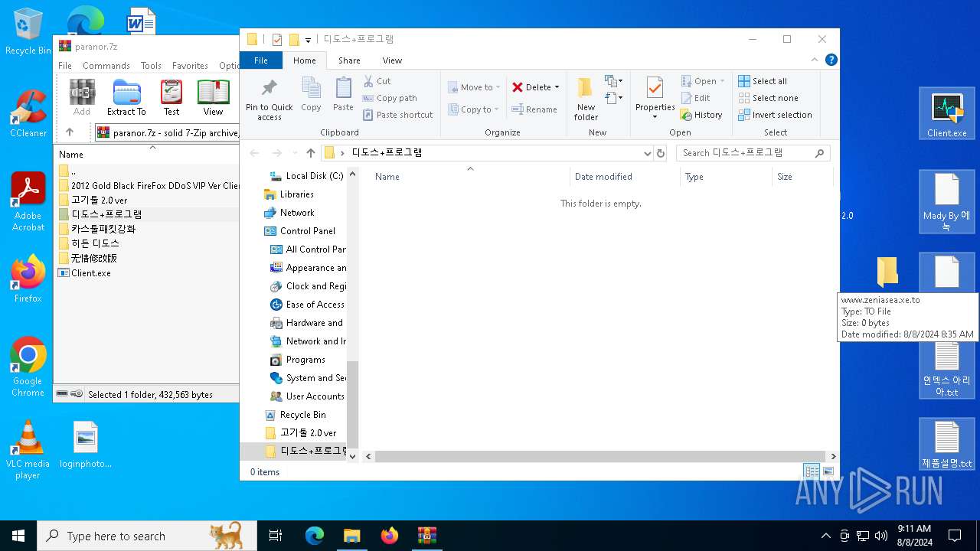Click WinRAR Test toolbar icon

coord(171,97)
